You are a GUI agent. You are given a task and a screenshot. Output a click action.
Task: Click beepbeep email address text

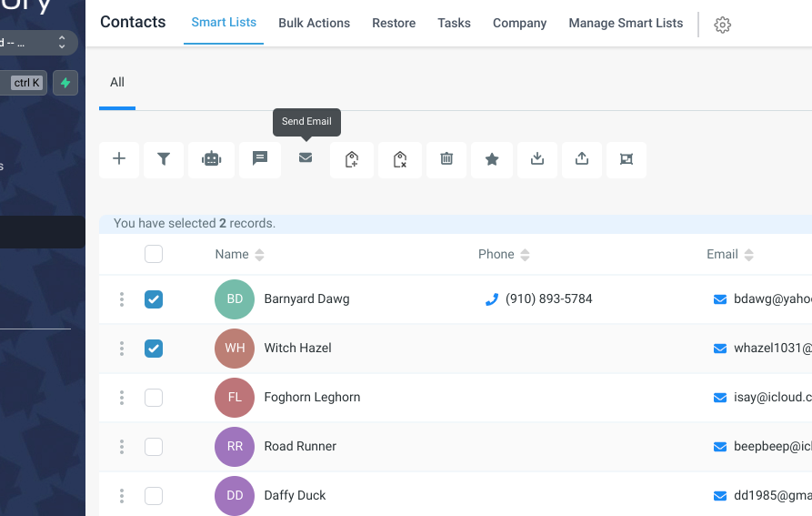click(773, 446)
